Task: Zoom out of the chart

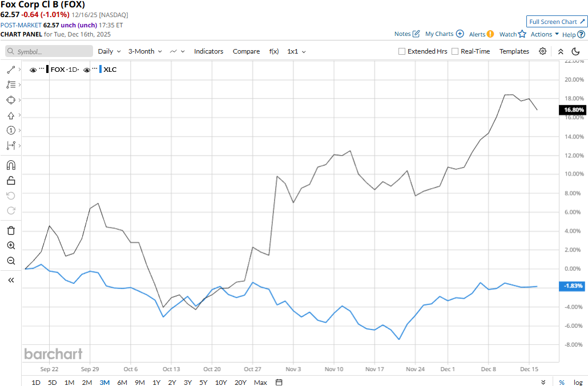Action: [11, 261]
